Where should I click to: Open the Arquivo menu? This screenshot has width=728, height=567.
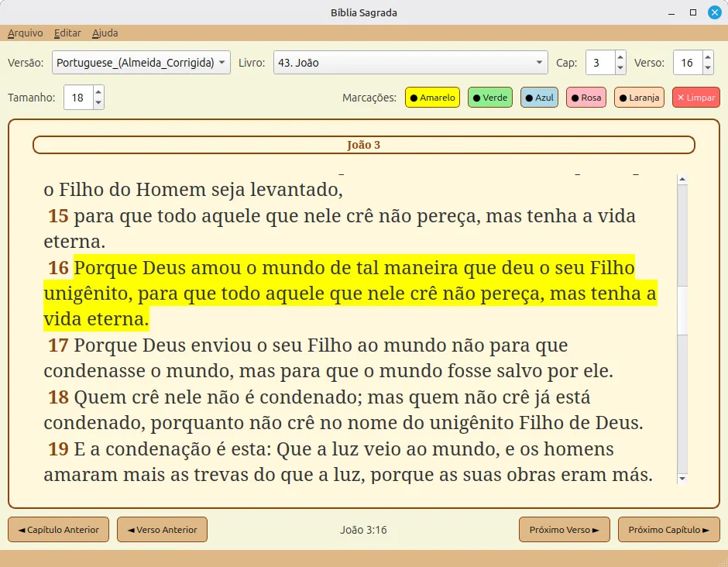(25, 33)
